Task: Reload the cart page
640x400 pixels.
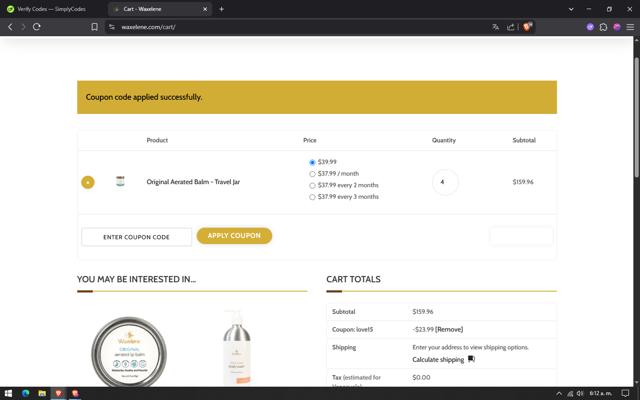Action: coord(37,27)
